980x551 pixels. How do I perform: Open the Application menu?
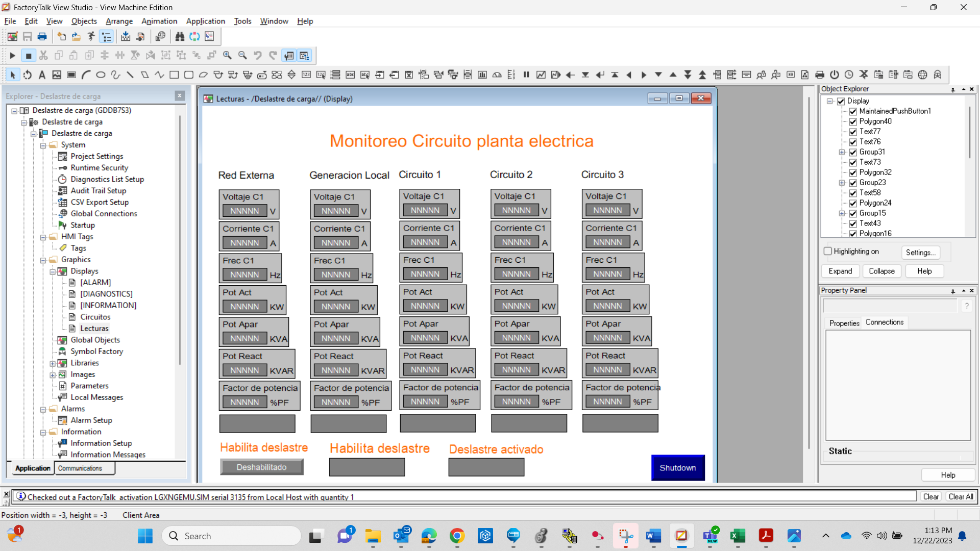205,21
